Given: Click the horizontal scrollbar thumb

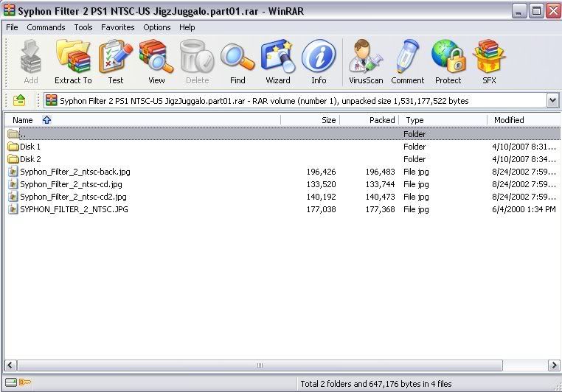Looking at the screenshot, I should [x=260, y=365].
